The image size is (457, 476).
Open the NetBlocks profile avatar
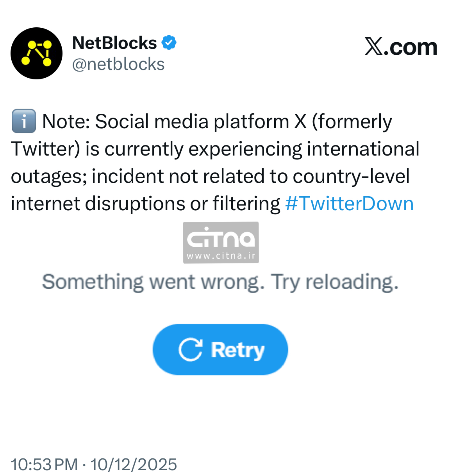pos(36,53)
